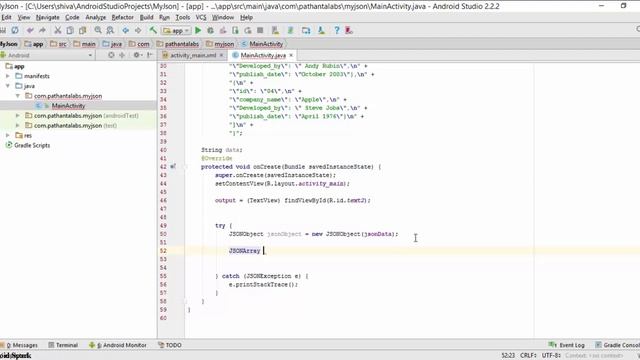The width and height of the screenshot is (640, 360).
Task: Click the Collapse All icon in Project panel
Action: pos(122,55)
